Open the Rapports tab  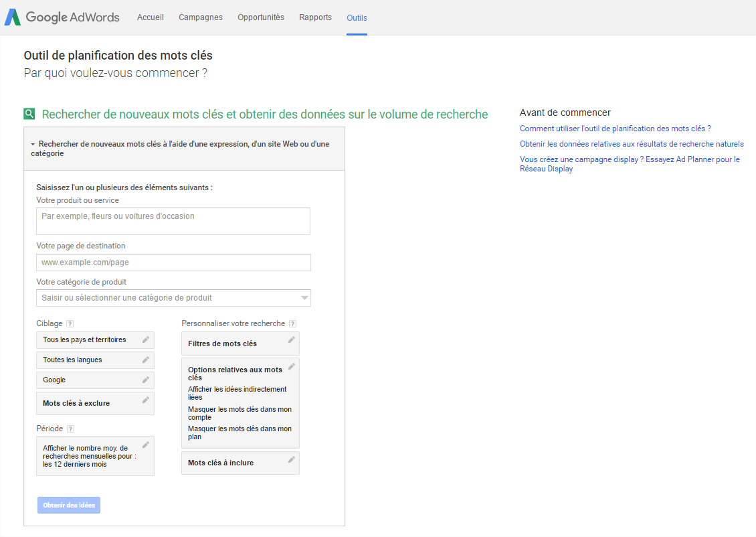pyautogui.click(x=315, y=17)
